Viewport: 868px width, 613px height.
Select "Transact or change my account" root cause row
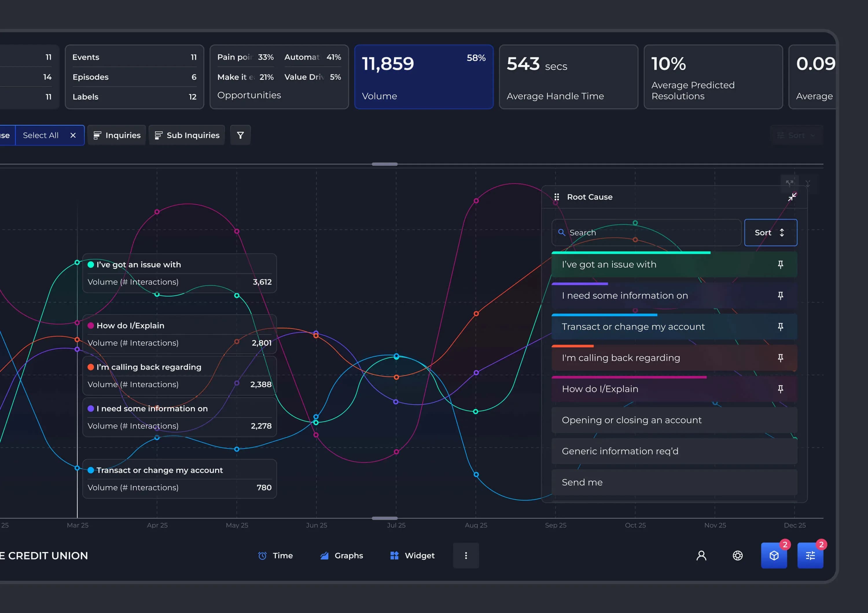tap(674, 327)
